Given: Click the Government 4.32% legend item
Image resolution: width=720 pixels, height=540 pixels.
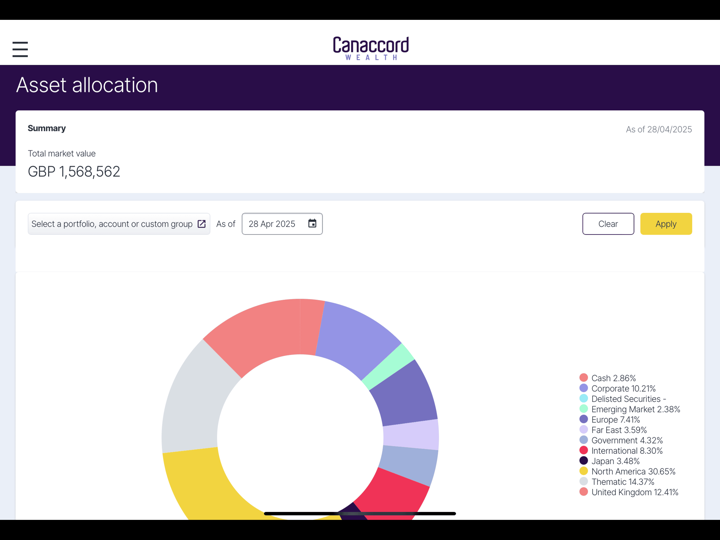Looking at the screenshot, I should point(626,440).
